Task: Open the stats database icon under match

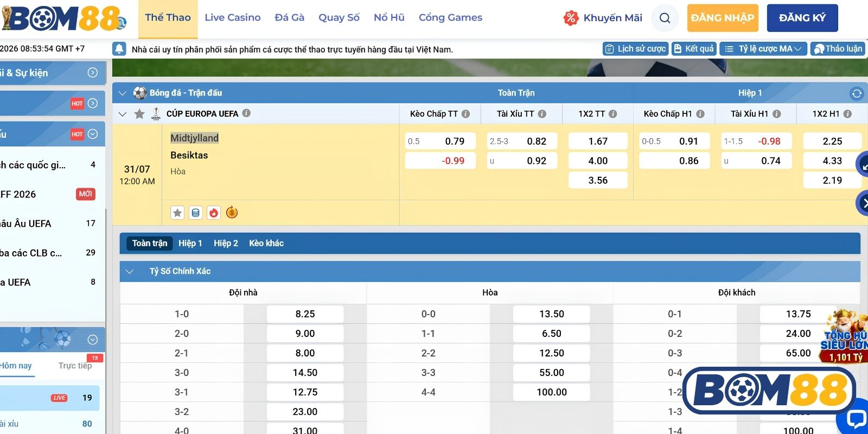Action: pos(196,213)
